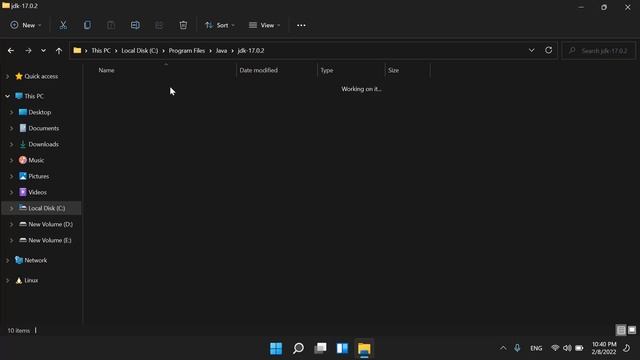Click the microphone tray icon
The image size is (640, 360).
coord(517,348)
